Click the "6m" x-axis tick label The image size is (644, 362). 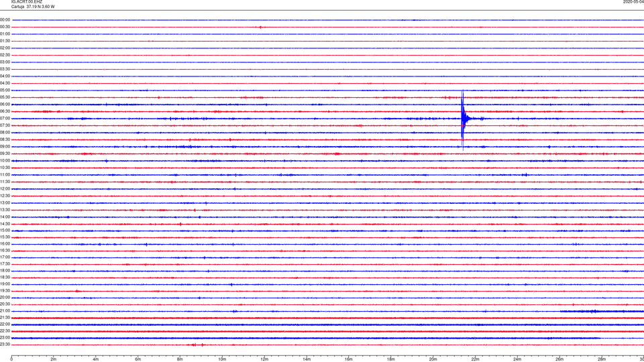138,359
